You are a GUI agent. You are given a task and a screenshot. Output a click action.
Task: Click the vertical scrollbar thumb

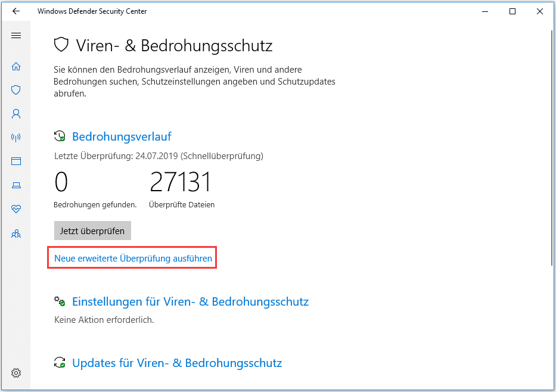[x=552, y=148]
